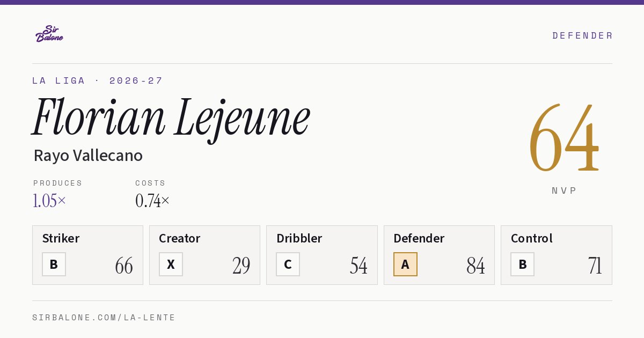The image size is (644, 338).
Task: Click the LA LIGA · 2026-27 heading
Action: [97, 80]
